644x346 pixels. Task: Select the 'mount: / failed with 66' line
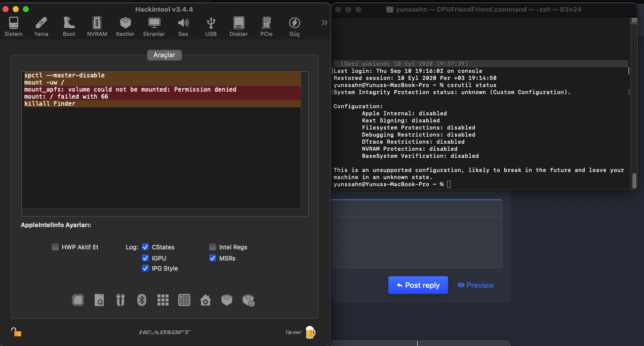[163, 97]
